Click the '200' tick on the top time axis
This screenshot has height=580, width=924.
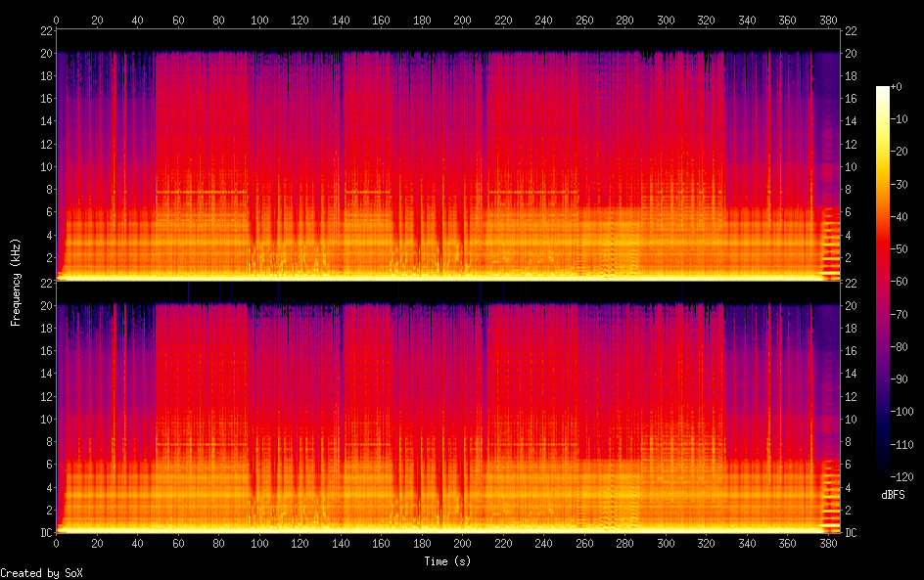[x=462, y=20]
